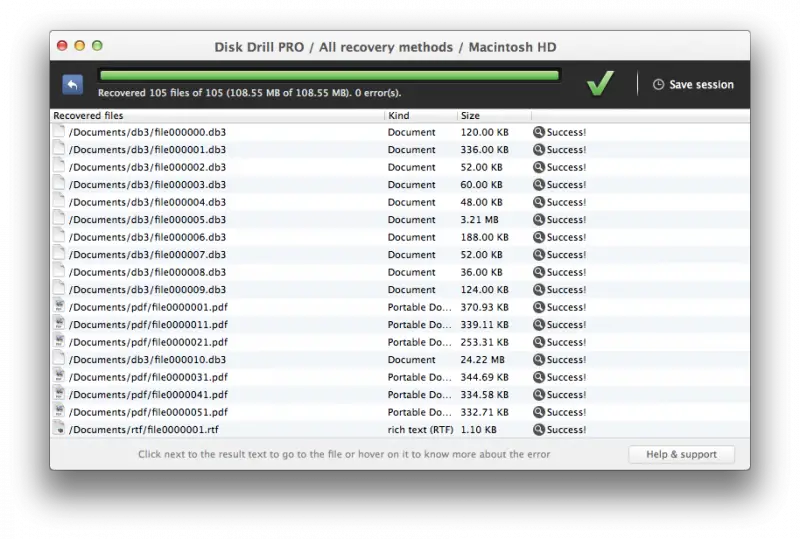
Task: Click the blue back arrow button
Action: click(x=72, y=84)
